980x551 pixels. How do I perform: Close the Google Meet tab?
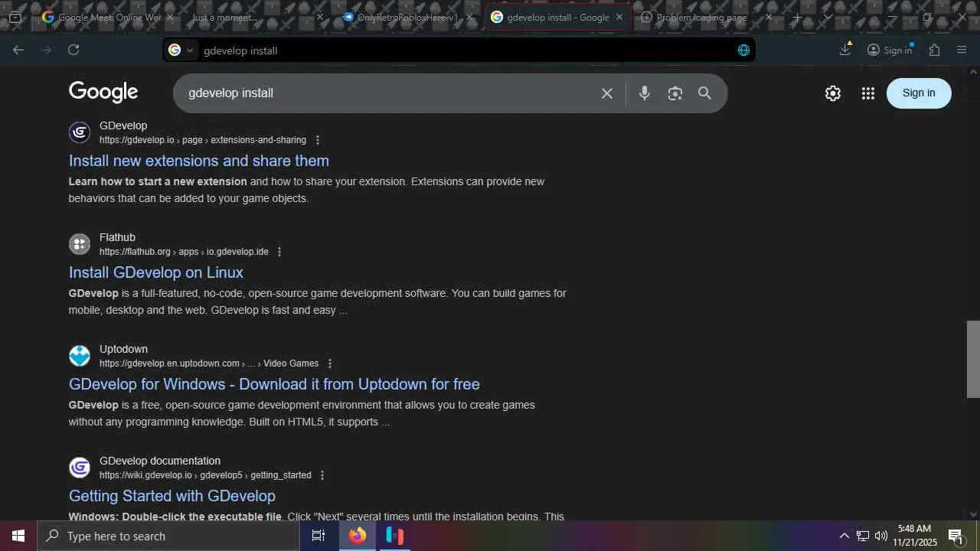coord(170,17)
